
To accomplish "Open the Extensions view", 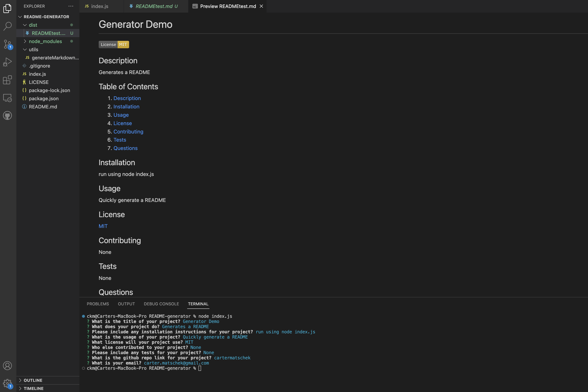I will 7,79.
